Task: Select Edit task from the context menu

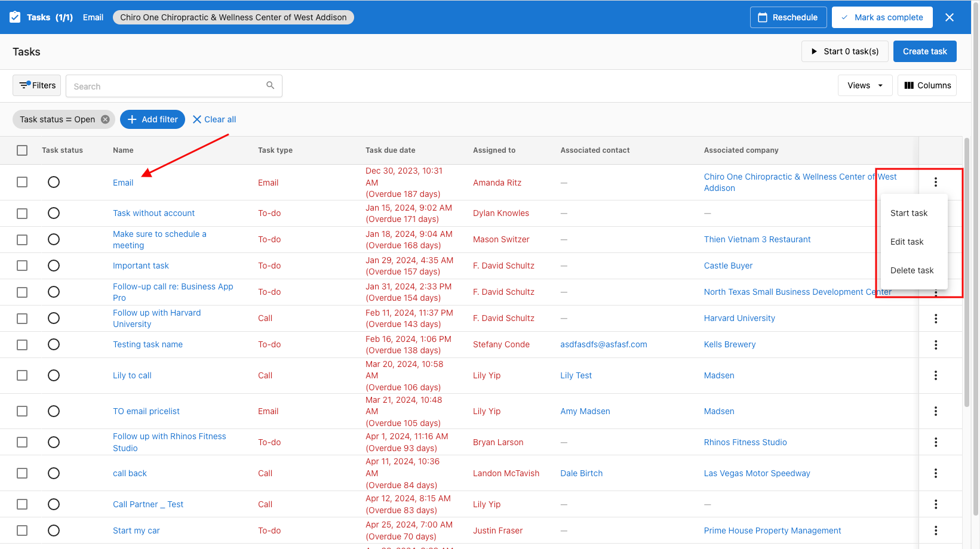Action: [914, 242]
